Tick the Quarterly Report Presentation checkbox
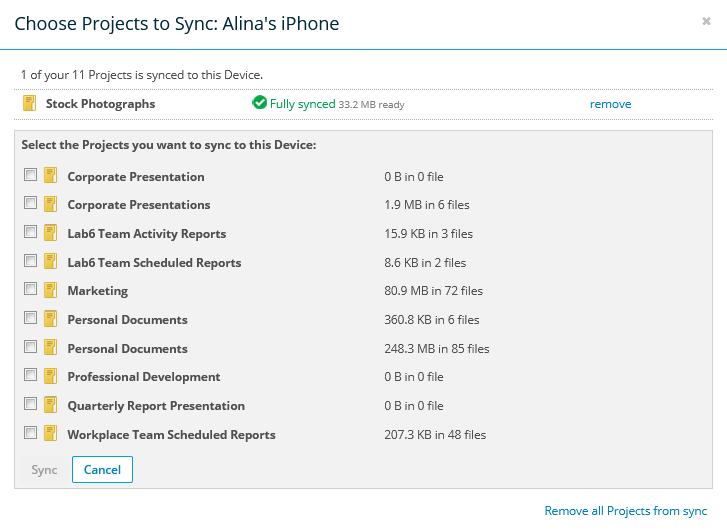This screenshot has height=532, width=727. click(31, 404)
